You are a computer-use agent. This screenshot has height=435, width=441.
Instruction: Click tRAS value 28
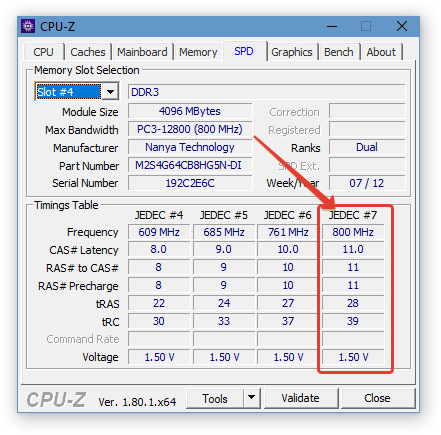[x=353, y=303]
